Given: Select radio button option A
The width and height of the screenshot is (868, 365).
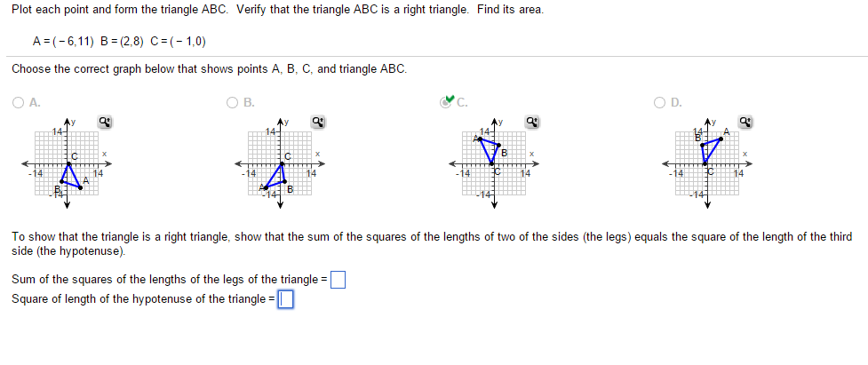Looking at the screenshot, I should (19, 102).
